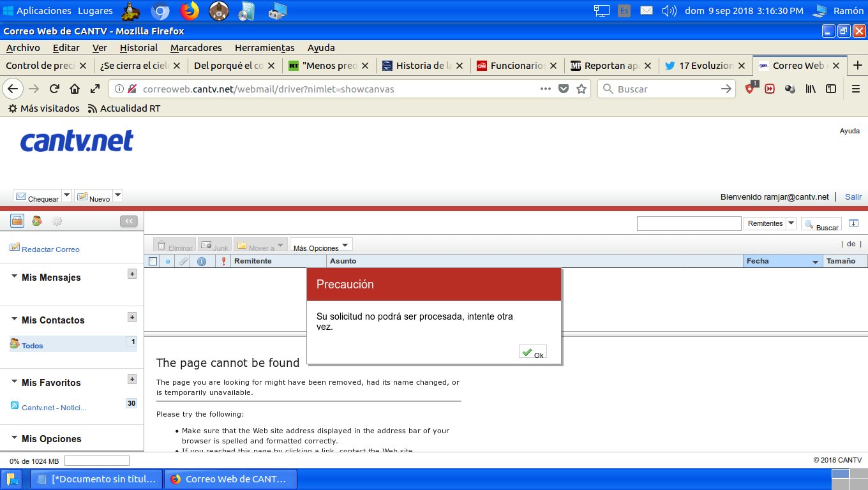This screenshot has width=868, height=490.
Task: Open the contacts view icon in sidebar
Action: [37, 221]
